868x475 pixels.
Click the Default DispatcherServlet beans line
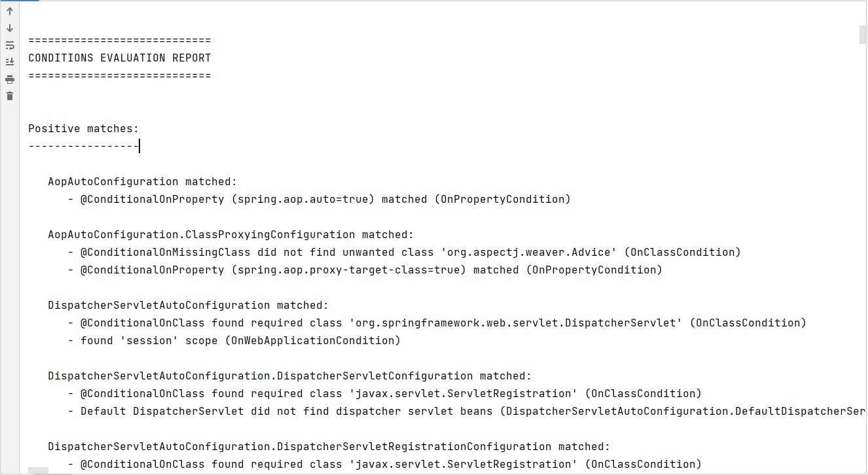(467, 411)
